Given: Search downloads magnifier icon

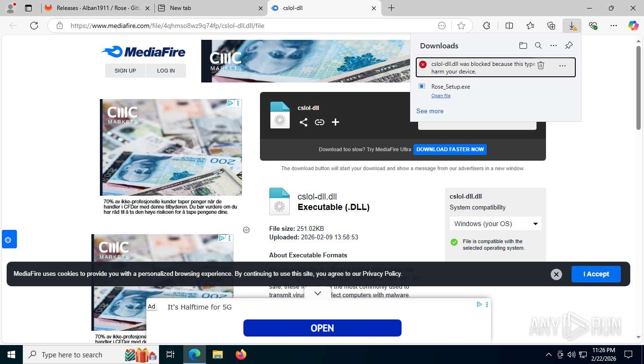Looking at the screenshot, I should (538, 45).
